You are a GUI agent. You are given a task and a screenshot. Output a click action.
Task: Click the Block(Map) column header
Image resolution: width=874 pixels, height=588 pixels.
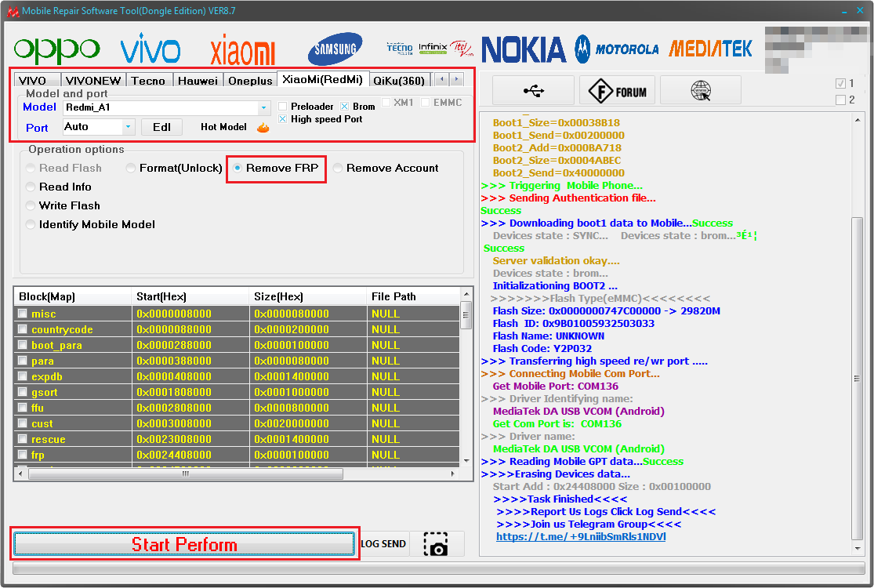[73, 296]
